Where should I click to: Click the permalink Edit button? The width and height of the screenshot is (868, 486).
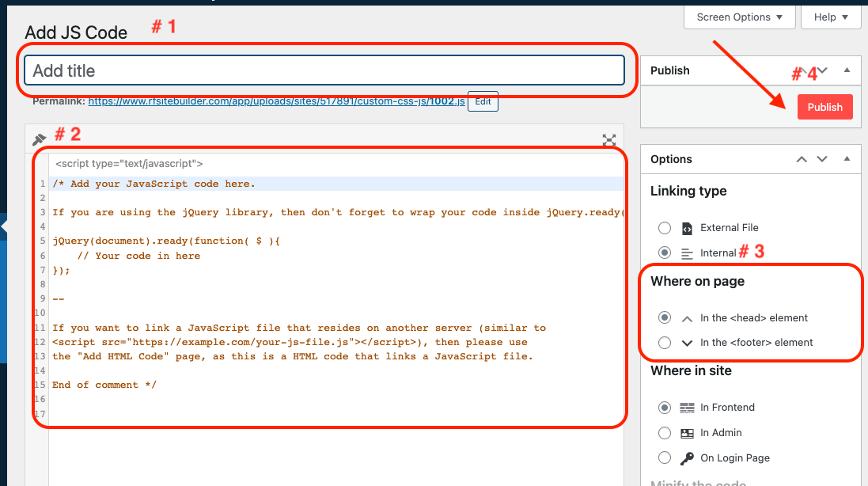tap(483, 101)
